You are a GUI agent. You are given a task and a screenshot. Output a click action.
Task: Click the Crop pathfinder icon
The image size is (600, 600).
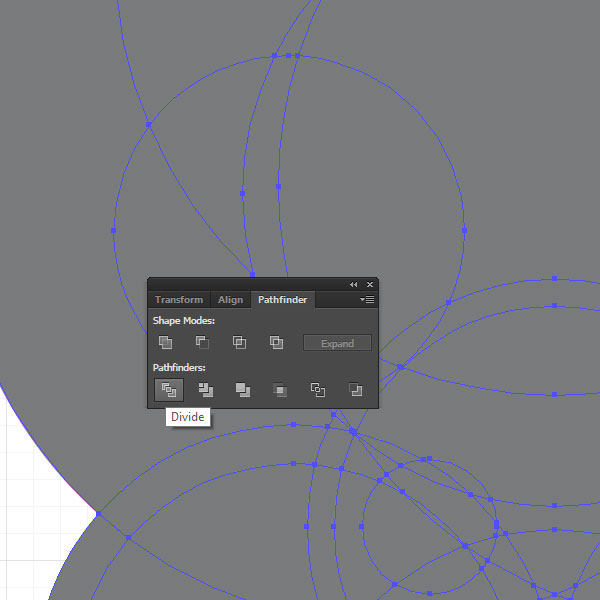[x=280, y=390]
